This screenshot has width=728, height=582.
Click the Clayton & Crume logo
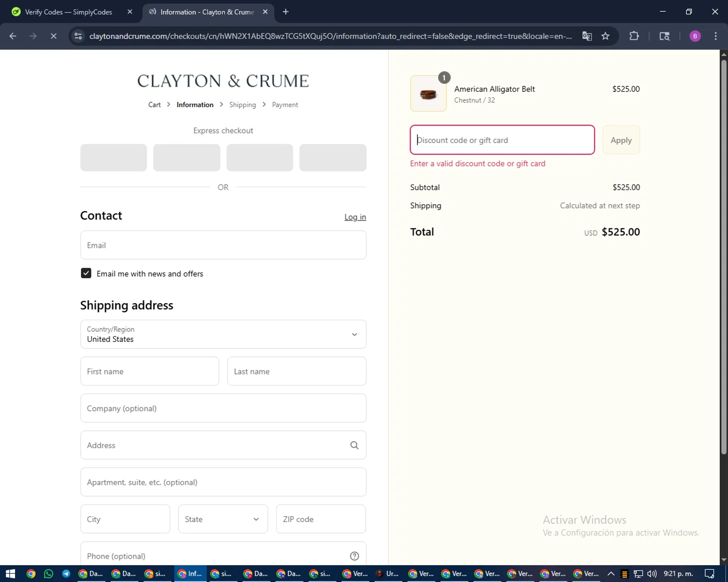click(223, 81)
